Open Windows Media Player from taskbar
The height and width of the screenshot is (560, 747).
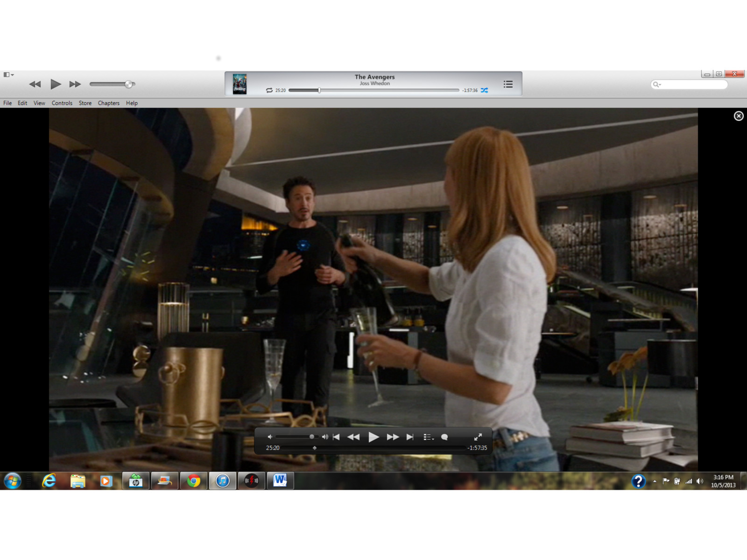pos(106,481)
